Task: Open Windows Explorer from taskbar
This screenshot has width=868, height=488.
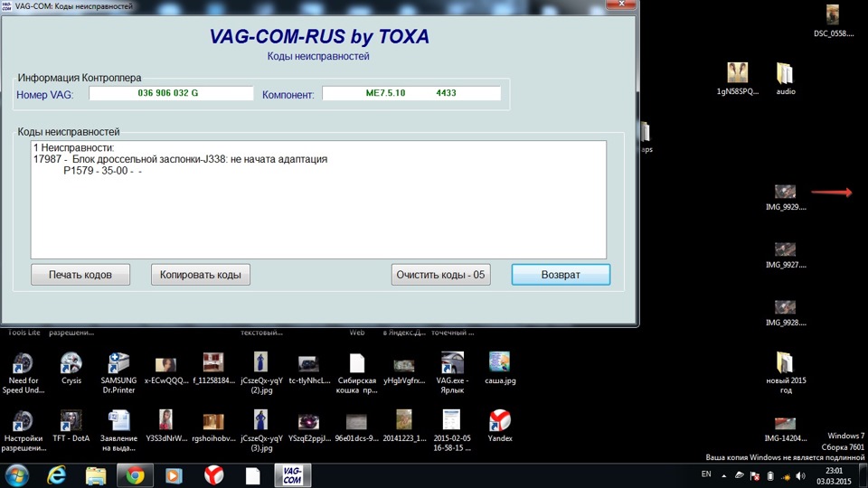Action: pyautogui.click(x=96, y=476)
